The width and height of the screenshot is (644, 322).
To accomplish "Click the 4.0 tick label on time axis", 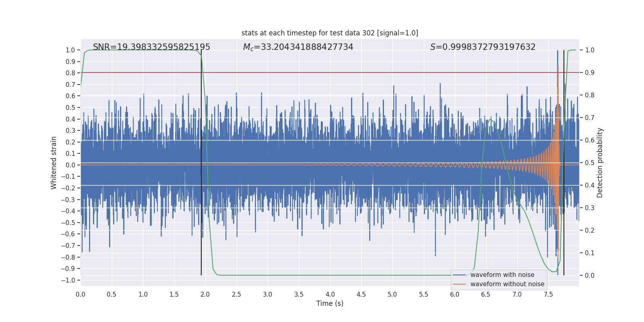I will coord(330,295).
